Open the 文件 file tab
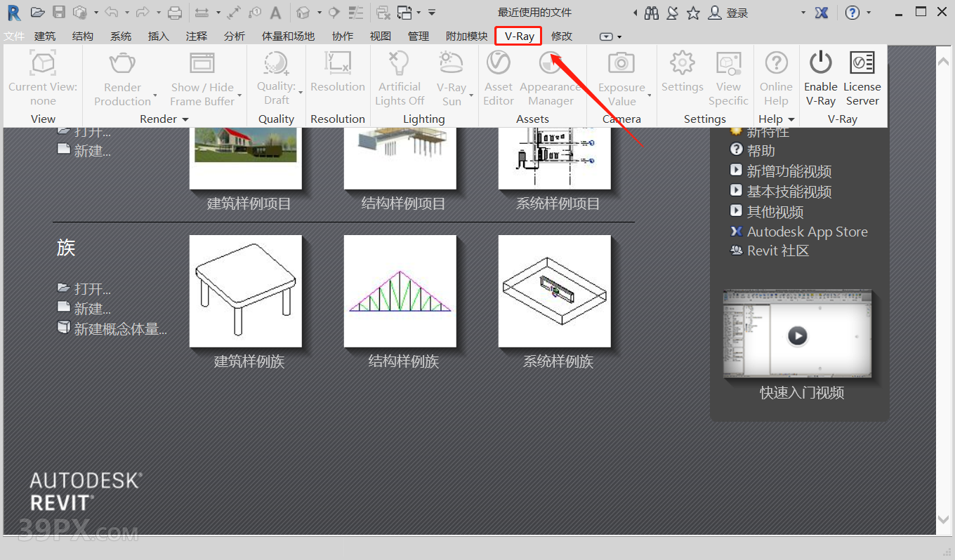The height and width of the screenshot is (560, 955). [14, 36]
